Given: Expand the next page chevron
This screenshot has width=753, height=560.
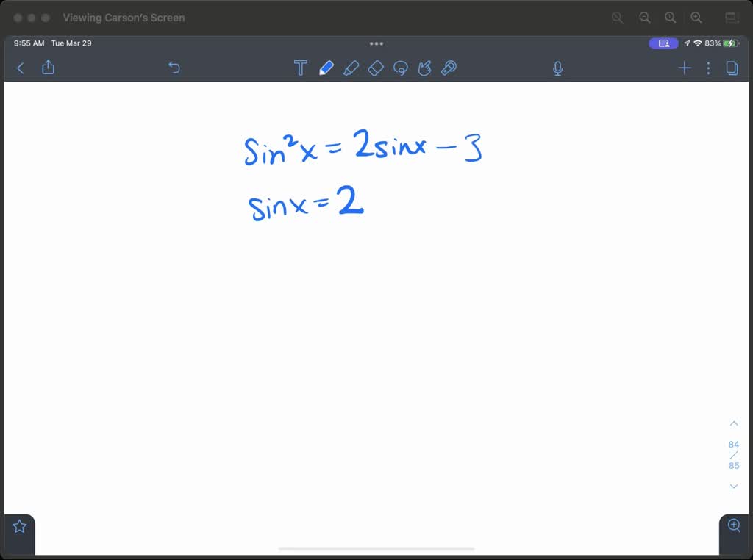Looking at the screenshot, I should [733, 486].
